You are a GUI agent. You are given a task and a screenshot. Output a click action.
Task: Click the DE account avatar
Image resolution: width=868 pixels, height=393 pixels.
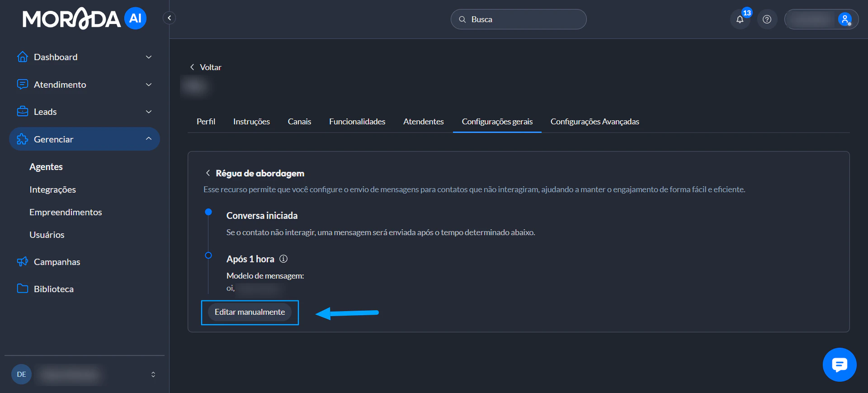[x=21, y=374]
